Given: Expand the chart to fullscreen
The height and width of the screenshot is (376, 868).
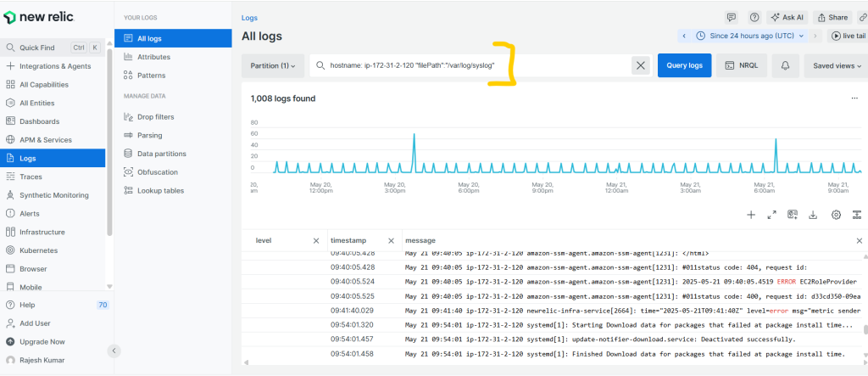Looking at the screenshot, I should 771,216.
